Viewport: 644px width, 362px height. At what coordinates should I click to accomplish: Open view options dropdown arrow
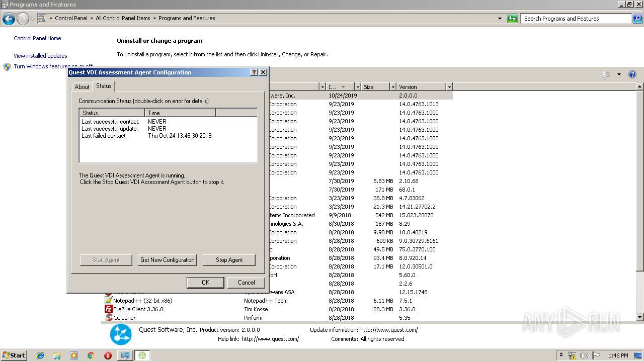[619, 74]
